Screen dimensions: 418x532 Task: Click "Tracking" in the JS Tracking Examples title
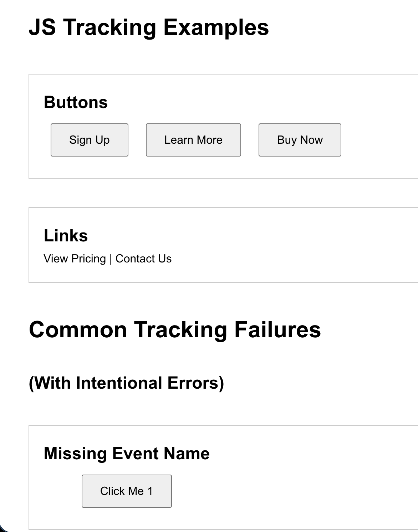(x=110, y=27)
